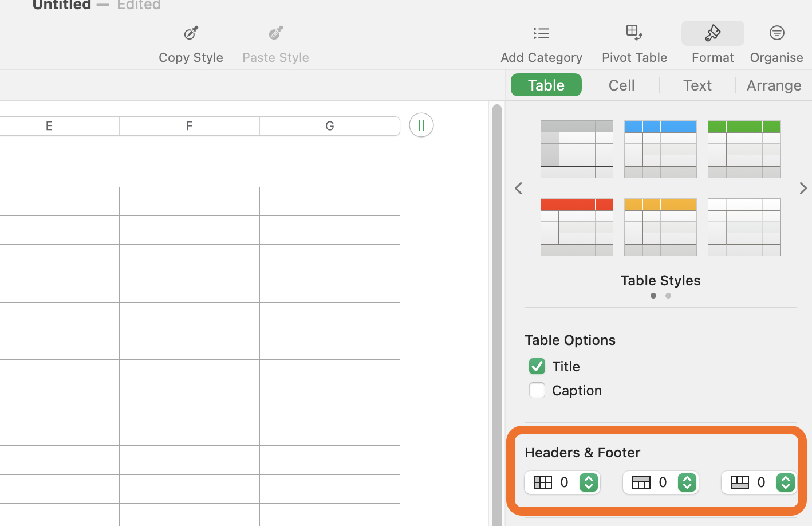Click the Copy Style brush icon
Image resolution: width=812 pixels, height=526 pixels.
191,33
